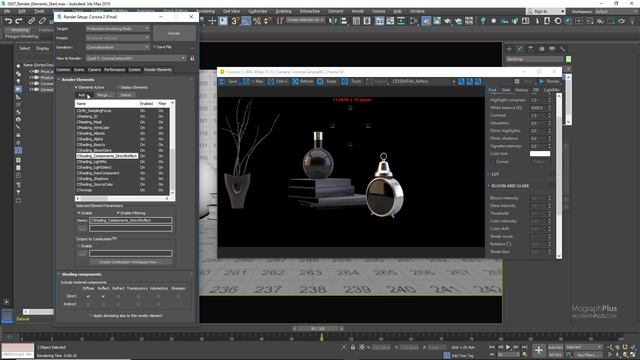Screen dimensions: 640x360
Task: Click the timeline Play animation button
Action: pos(508,347)
